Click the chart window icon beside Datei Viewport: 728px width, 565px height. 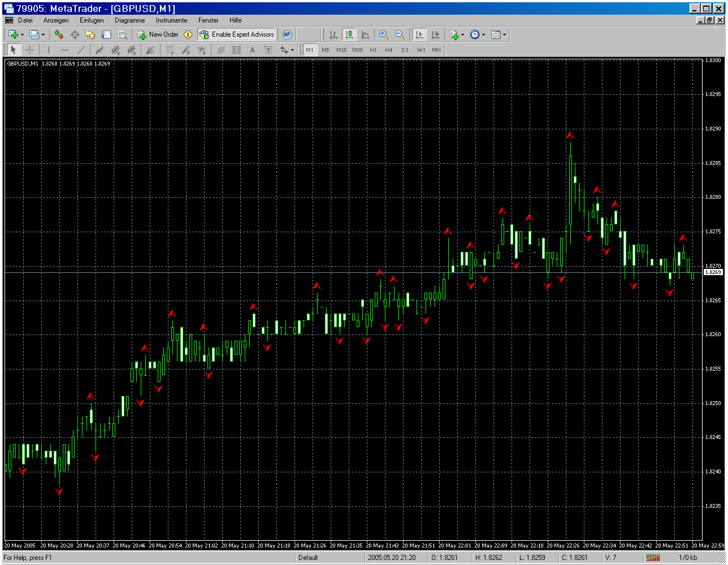[9, 20]
